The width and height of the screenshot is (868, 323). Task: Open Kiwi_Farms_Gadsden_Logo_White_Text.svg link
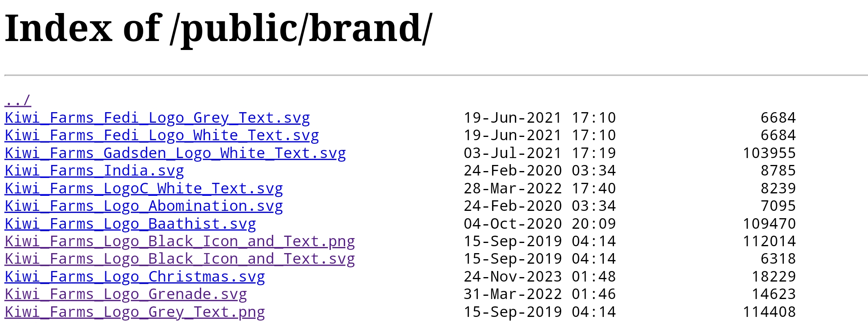tap(175, 153)
